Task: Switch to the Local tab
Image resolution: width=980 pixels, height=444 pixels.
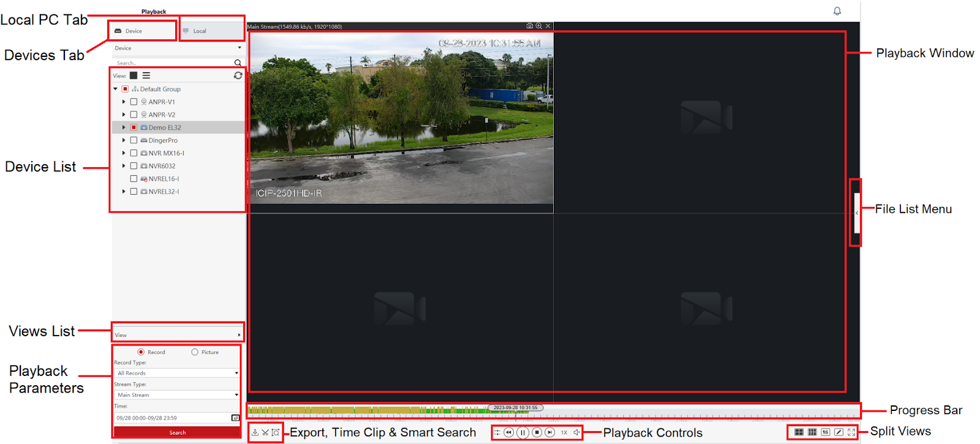Action: 211,31
